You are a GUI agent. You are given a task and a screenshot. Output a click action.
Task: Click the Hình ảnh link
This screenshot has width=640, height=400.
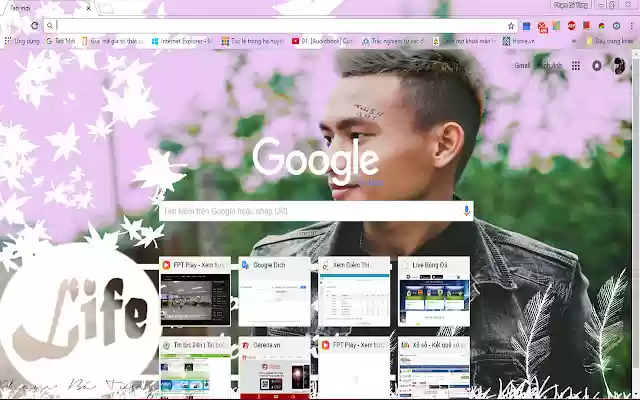[x=550, y=65]
